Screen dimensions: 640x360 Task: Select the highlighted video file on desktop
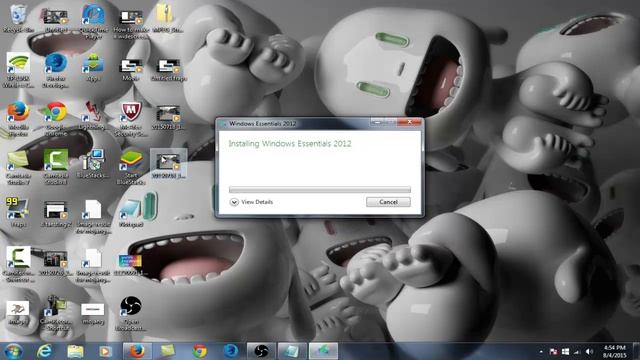click(168, 164)
